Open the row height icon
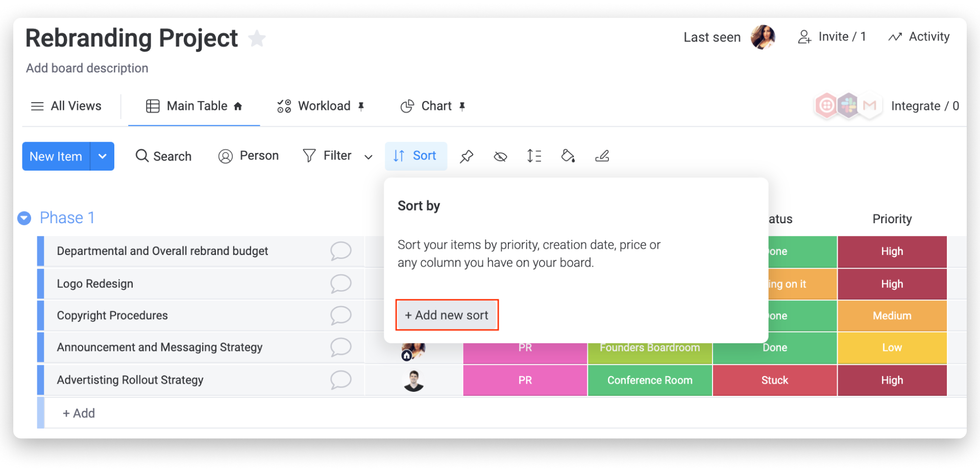Screen dimensions: 980x472 pos(534,156)
